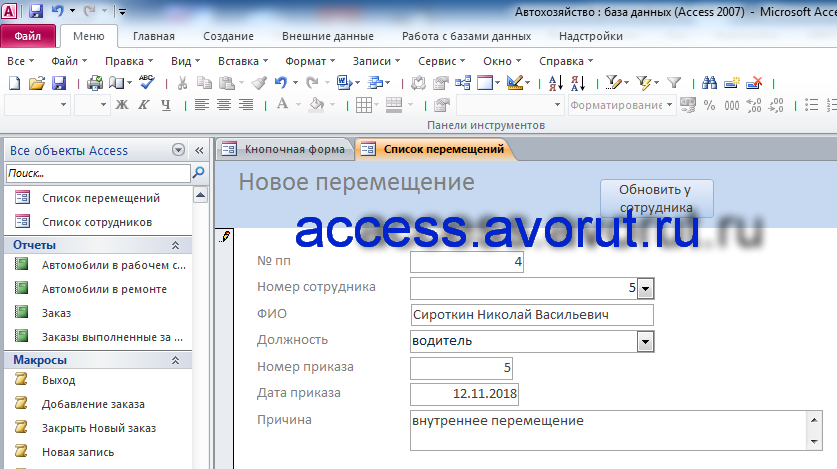Open the font size combo box
837x469 pixels.
[92, 105]
